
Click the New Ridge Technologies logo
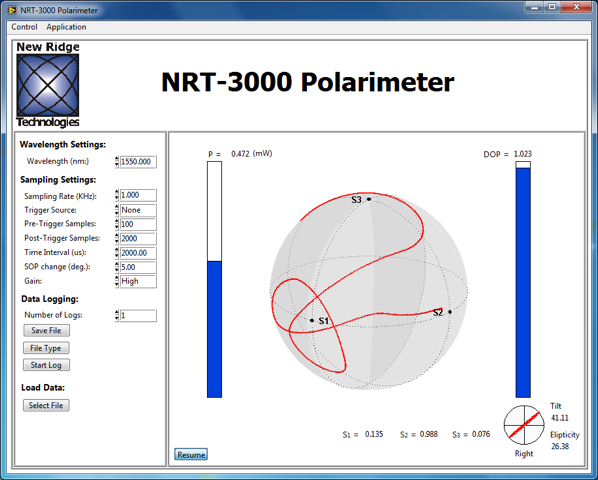pyautogui.click(x=48, y=85)
